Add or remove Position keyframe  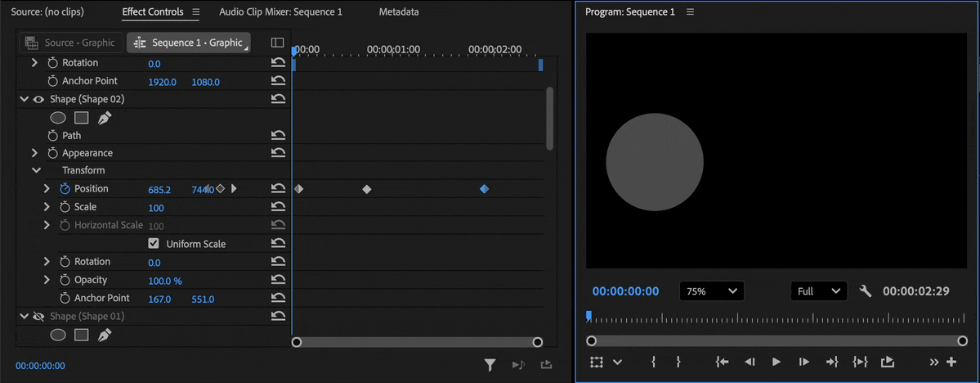pos(220,188)
